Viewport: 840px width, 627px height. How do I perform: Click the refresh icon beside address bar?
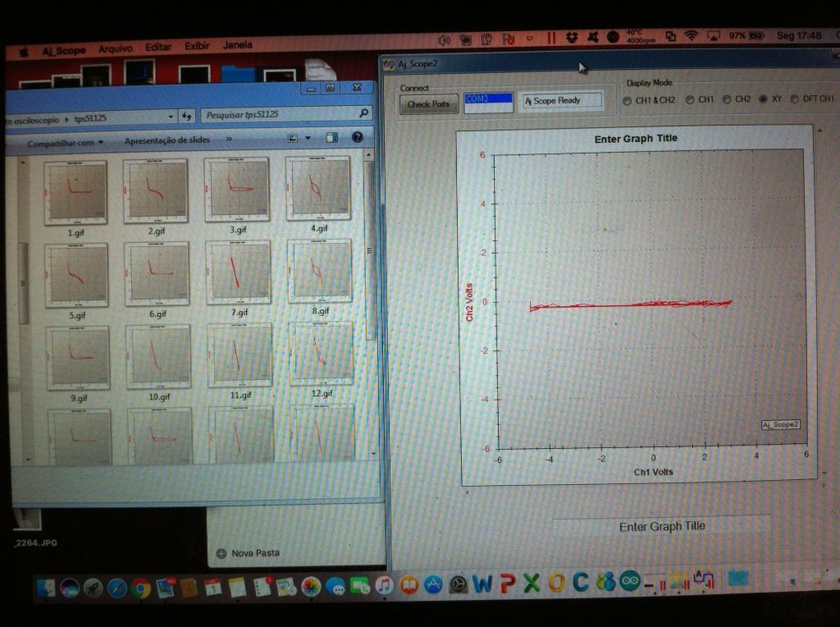186,116
